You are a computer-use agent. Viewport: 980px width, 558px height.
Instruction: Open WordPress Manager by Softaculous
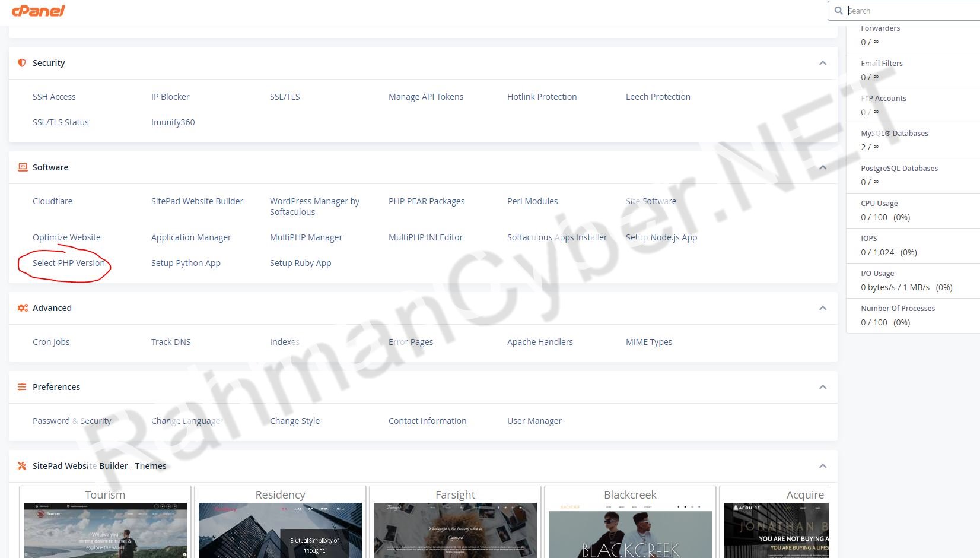click(314, 207)
